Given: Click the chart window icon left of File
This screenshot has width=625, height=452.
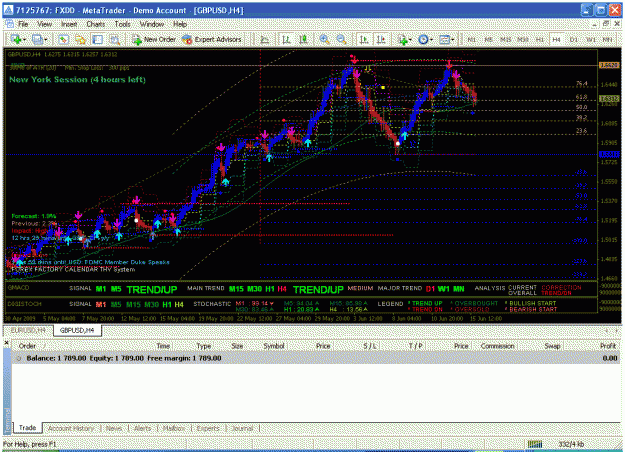Looking at the screenshot, I should click(9, 24).
